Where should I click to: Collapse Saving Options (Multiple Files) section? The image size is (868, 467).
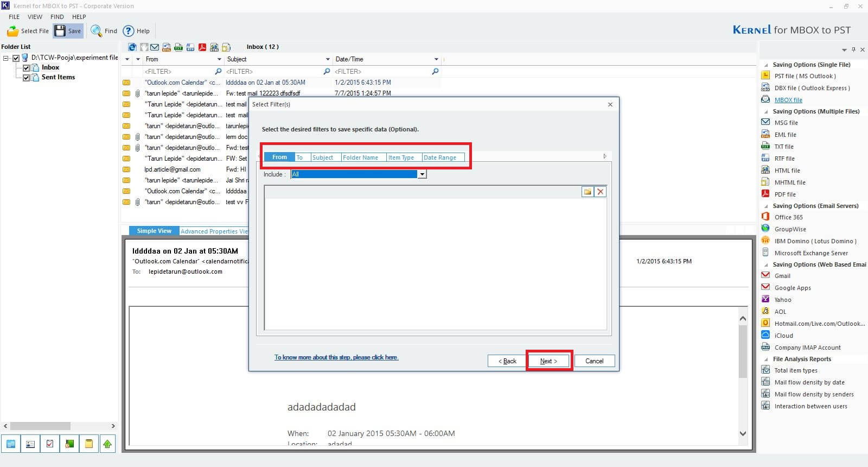tap(766, 111)
